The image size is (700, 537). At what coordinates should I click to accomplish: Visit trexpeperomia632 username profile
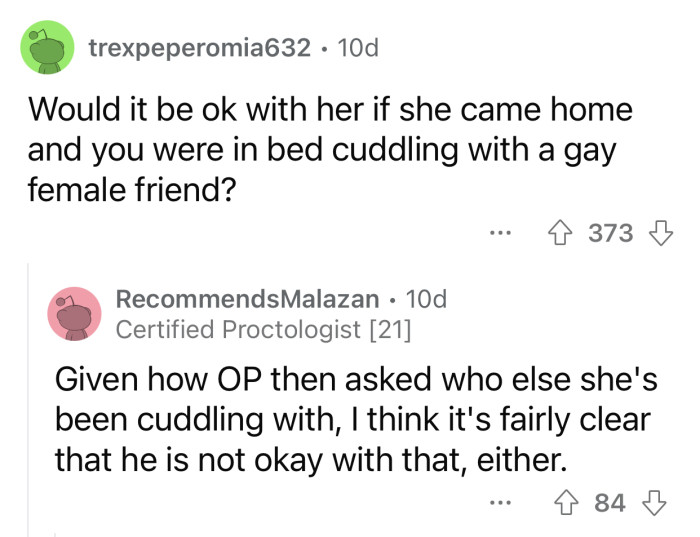point(200,48)
